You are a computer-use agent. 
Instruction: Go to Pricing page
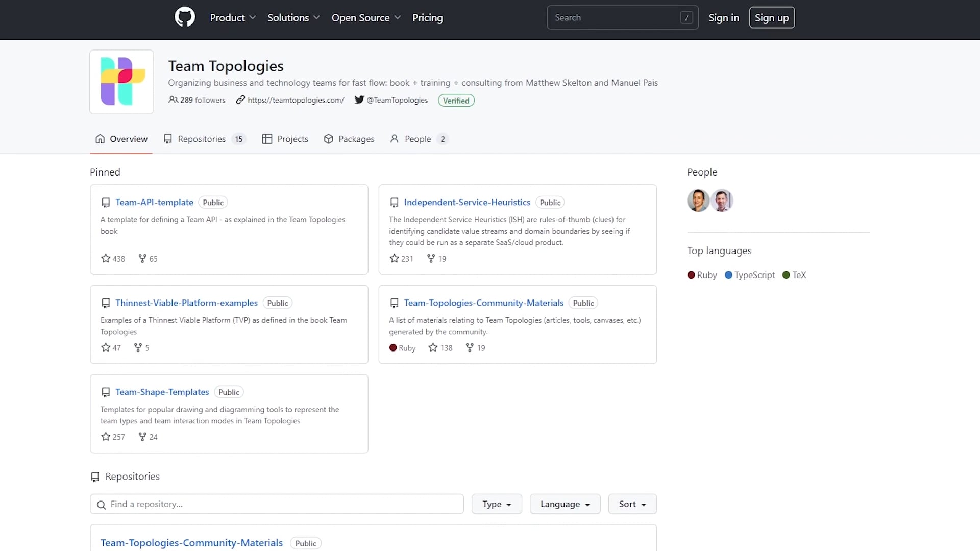(428, 18)
